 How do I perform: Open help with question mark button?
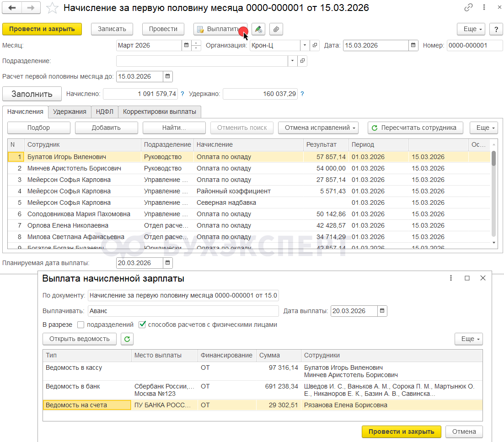point(496,29)
